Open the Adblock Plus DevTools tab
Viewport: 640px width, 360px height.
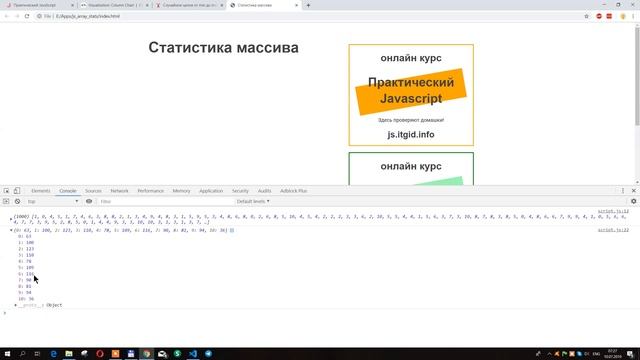tap(293, 191)
